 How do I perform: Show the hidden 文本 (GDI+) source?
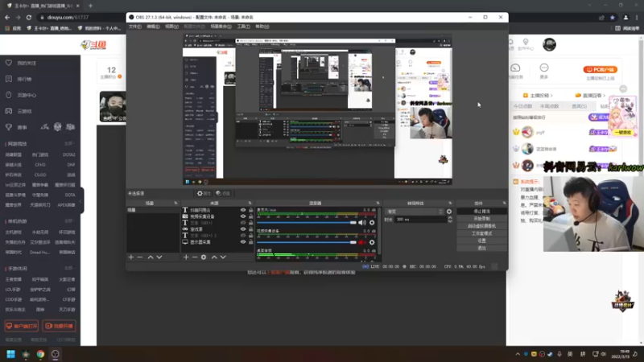pyautogui.click(x=243, y=223)
